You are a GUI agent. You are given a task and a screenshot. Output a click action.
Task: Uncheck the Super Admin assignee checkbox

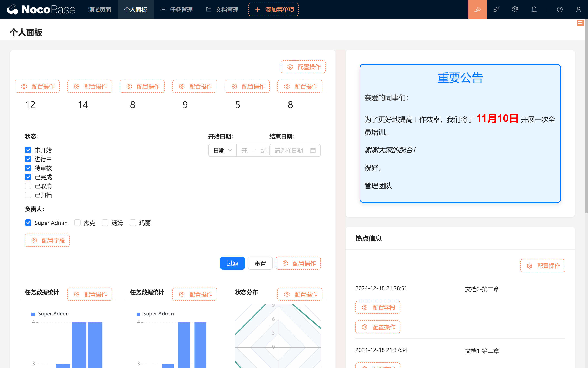pos(28,223)
